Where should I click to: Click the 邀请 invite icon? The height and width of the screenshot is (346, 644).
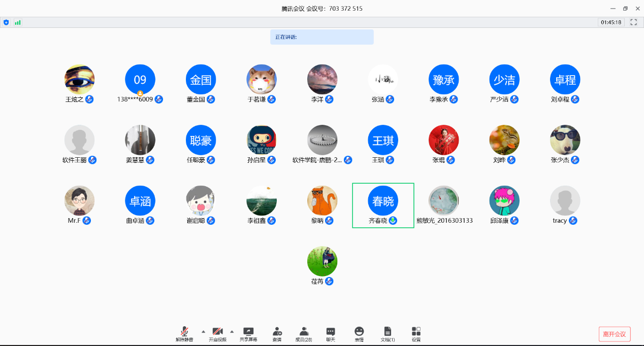(277, 334)
